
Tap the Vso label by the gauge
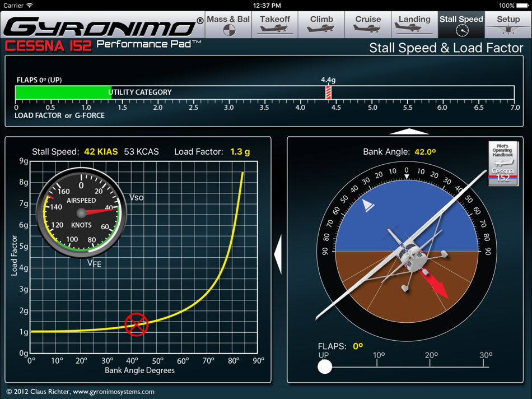point(137,197)
